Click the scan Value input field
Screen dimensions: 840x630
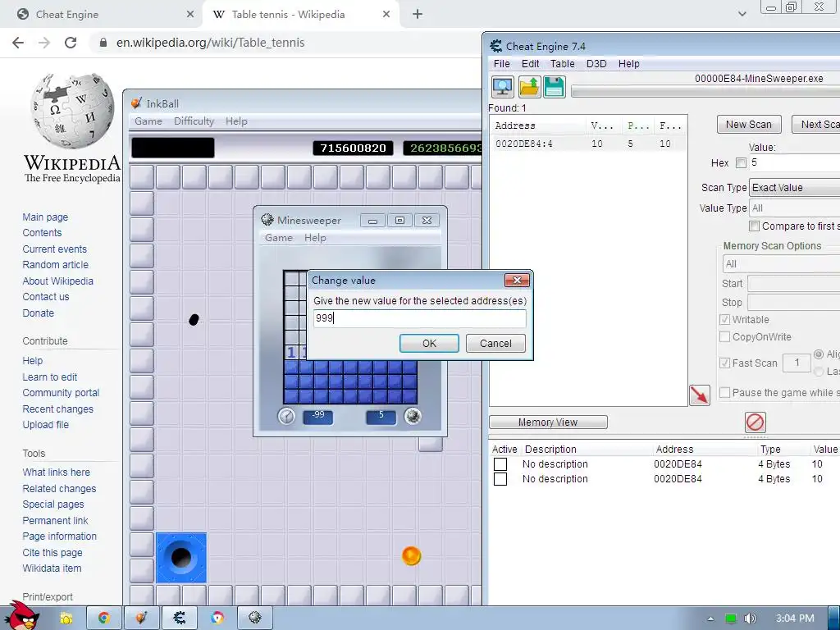[x=794, y=163]
